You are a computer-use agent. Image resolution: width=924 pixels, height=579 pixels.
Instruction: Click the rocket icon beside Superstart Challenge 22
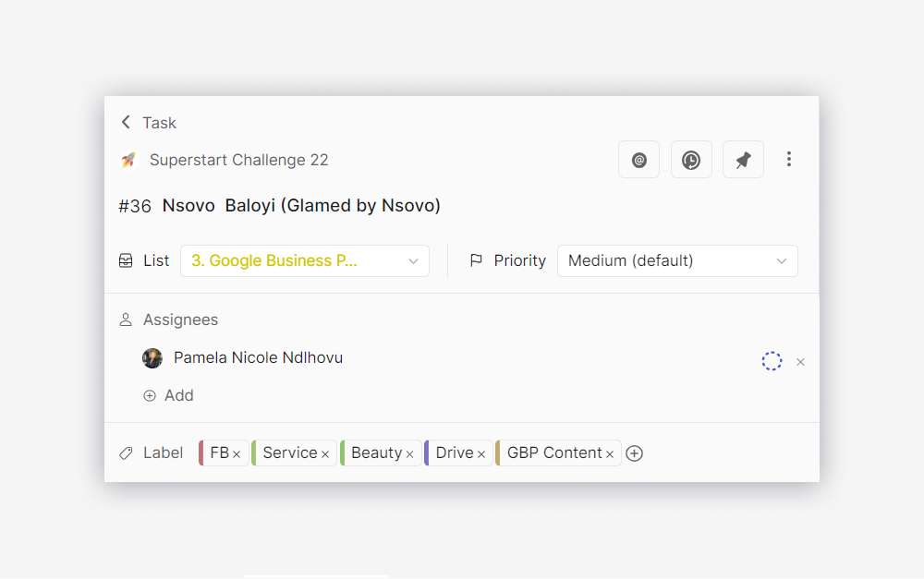click(x=128, y=160)
